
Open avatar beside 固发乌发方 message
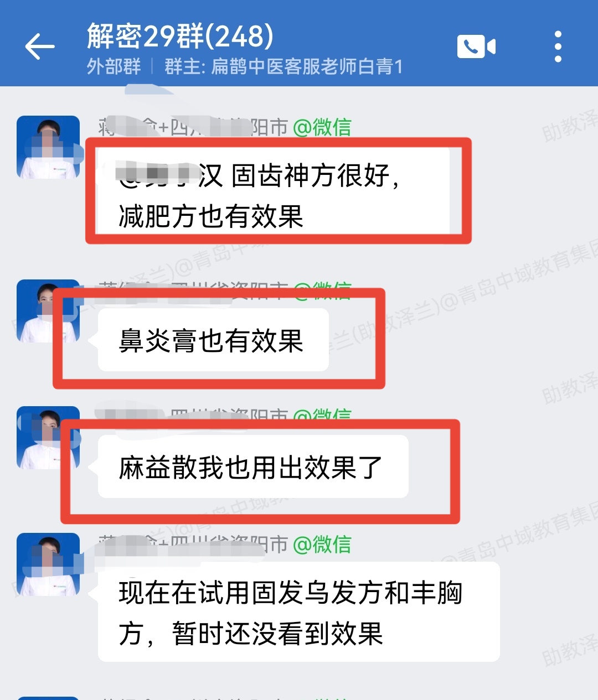[48, 564]
